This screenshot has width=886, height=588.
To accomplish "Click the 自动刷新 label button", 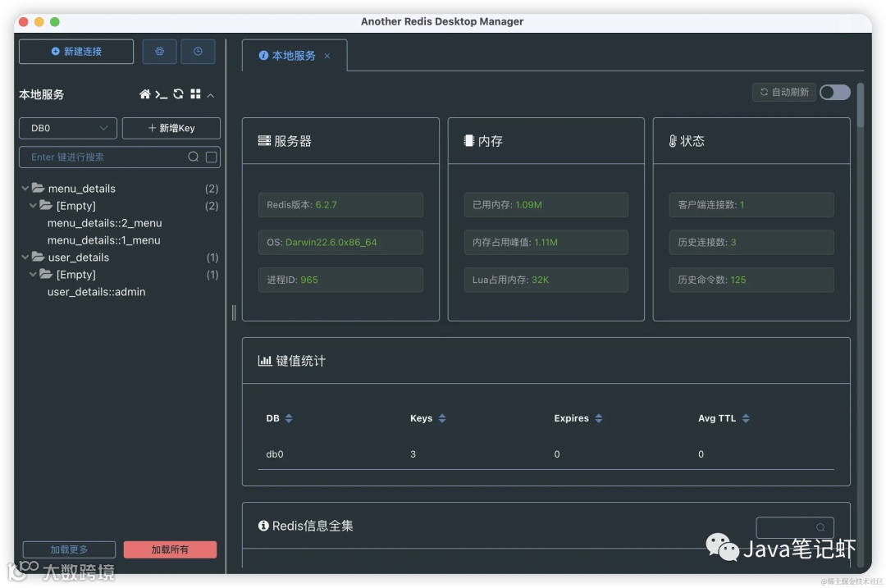I will coord(784,92).
